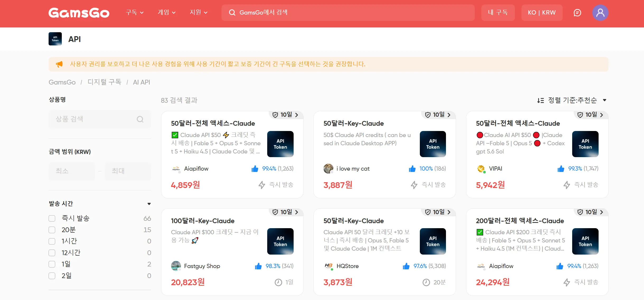Open API Token thumbnail on HQStore card

[x=433, y=241]
